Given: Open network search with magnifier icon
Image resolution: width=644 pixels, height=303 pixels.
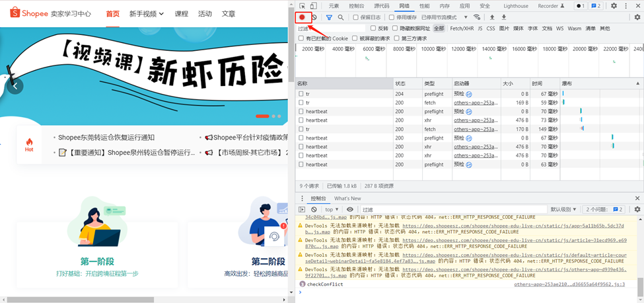Looking at the screenshot, I should click(x=341, y=17).
